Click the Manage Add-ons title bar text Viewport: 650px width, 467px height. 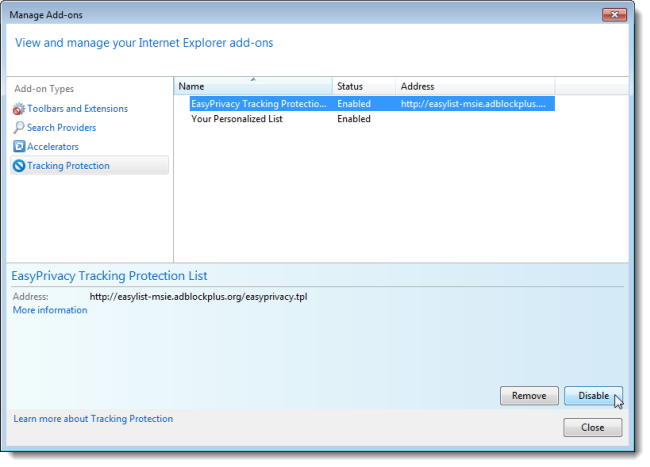point(46,15)
